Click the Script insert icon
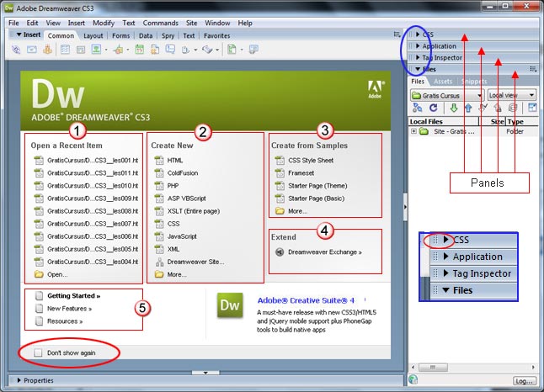The height and width of the screenshot is (392, 544). click(207, 50)
